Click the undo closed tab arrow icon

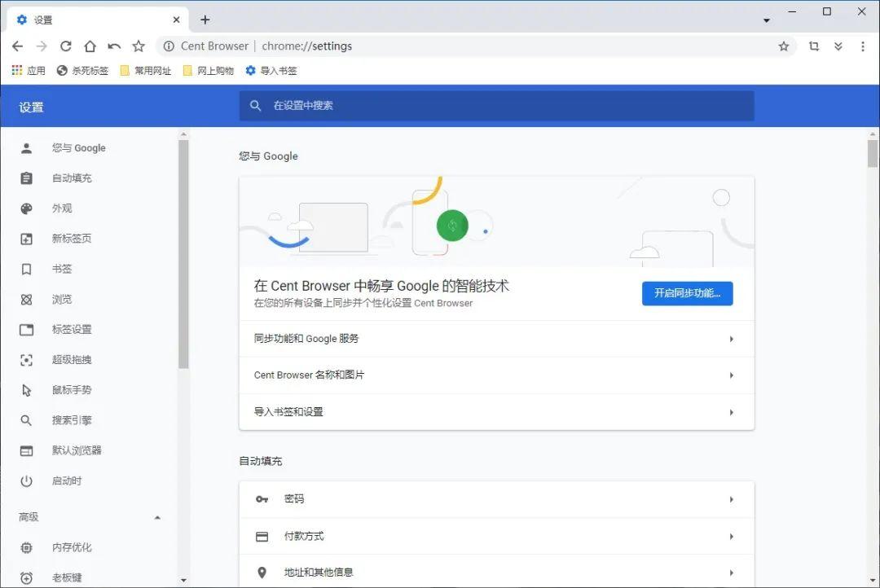[x=114, y=46]
